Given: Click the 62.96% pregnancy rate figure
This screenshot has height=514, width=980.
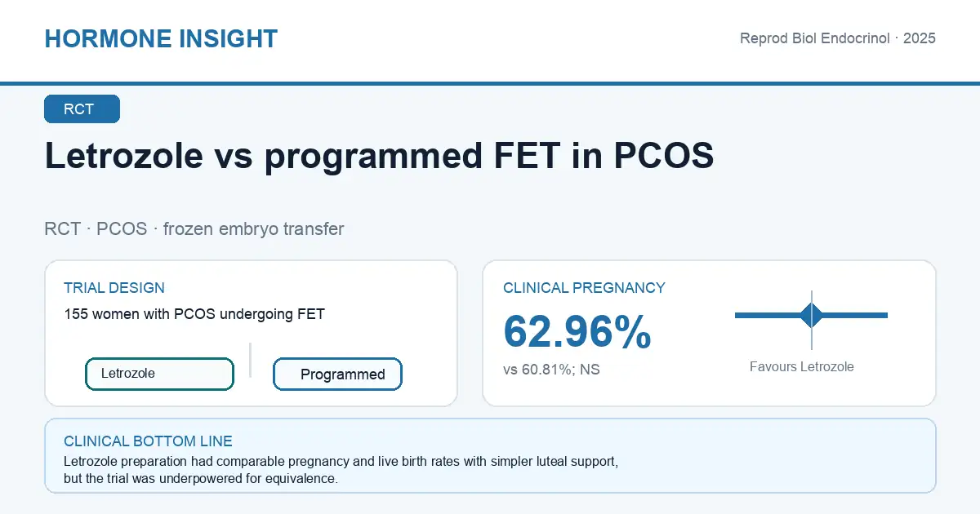Looking at the screenshot, I should click(577, 332).
